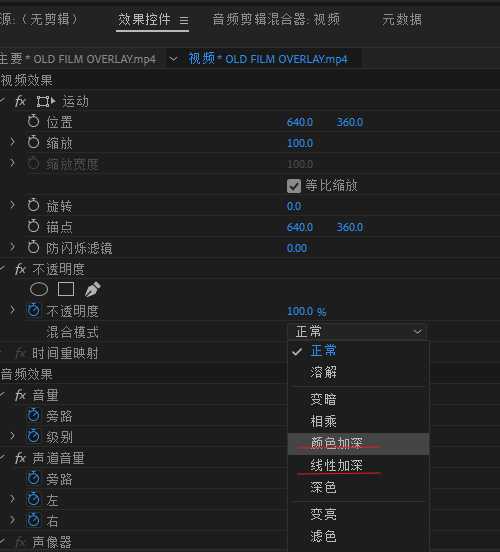Click the 旋转 value 0.0

pyautogui.click(x=294, y=206)
